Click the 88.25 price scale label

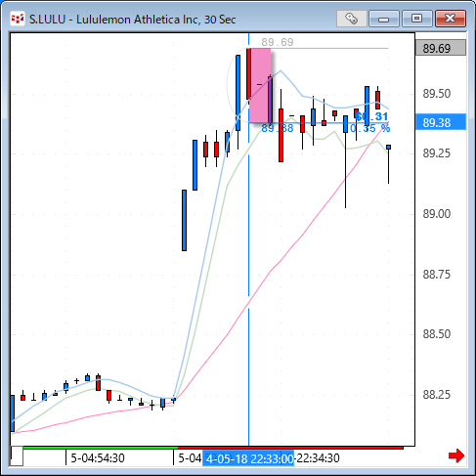(x=437, y=395)
